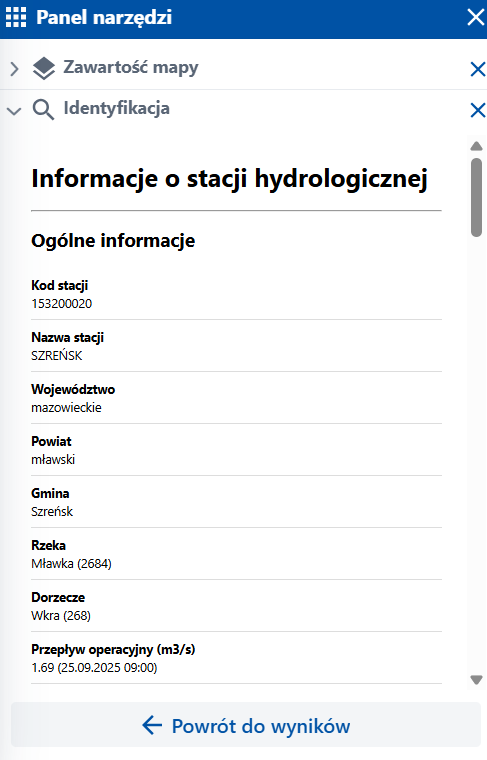Click the layers icon of Zawartość mapy
The width and height of the screenshot is (487, 760).
44,68
